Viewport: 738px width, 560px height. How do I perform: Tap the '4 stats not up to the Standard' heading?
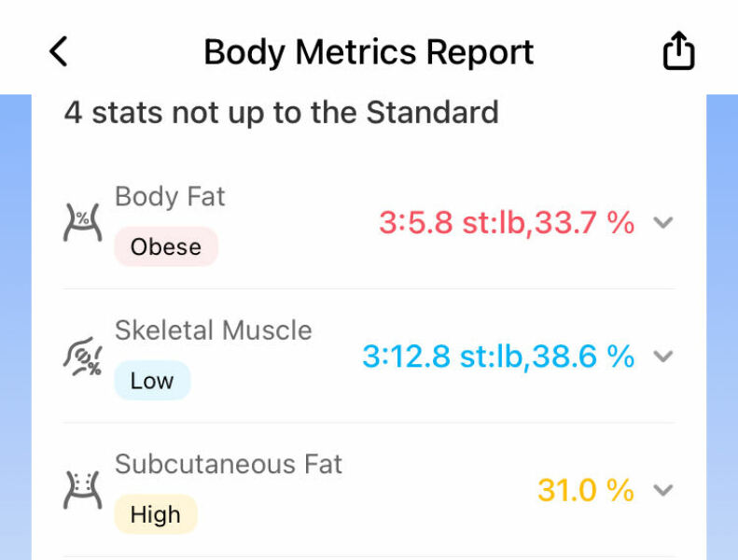(281, 113)
